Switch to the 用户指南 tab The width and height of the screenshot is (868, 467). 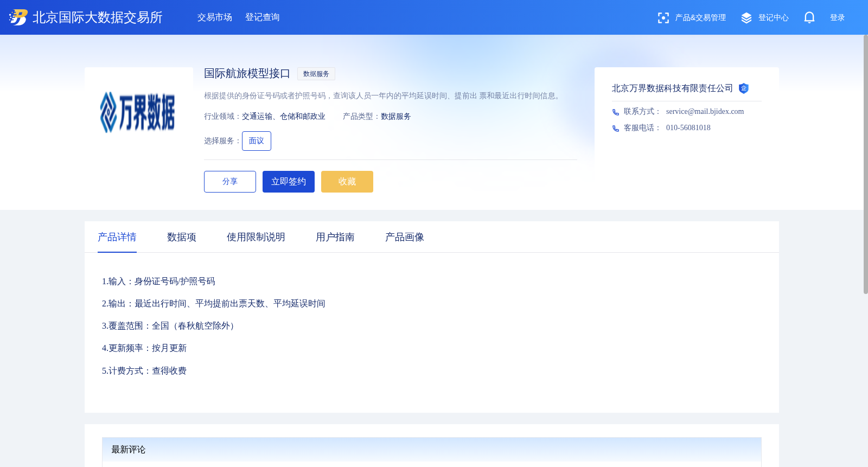click(x=335, y=237)
